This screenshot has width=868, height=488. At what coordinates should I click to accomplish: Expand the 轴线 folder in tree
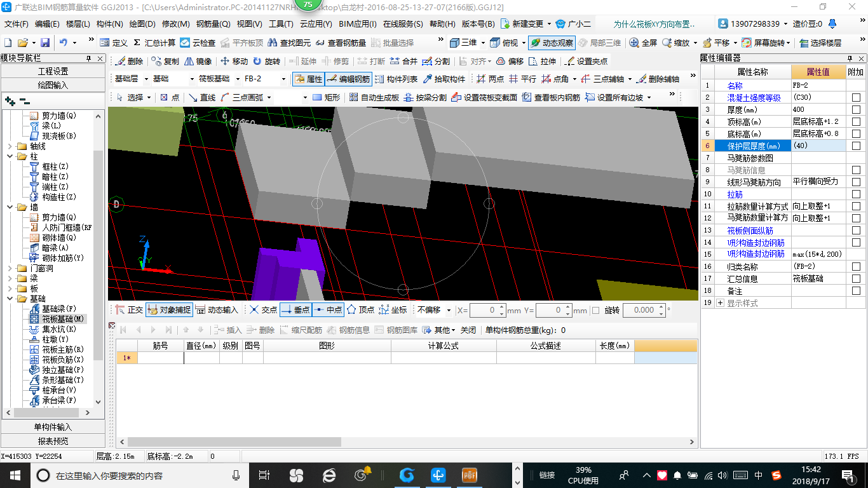coord(11,146)
